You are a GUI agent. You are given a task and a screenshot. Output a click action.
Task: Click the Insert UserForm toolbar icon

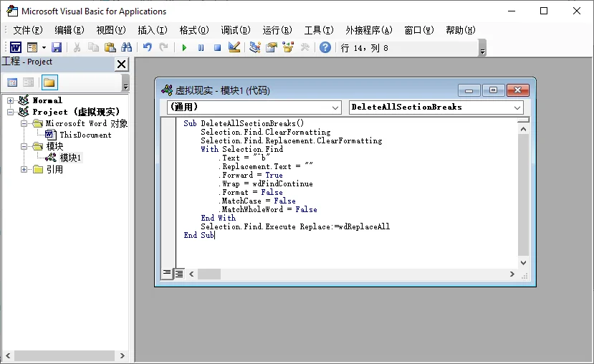point(32,48)
